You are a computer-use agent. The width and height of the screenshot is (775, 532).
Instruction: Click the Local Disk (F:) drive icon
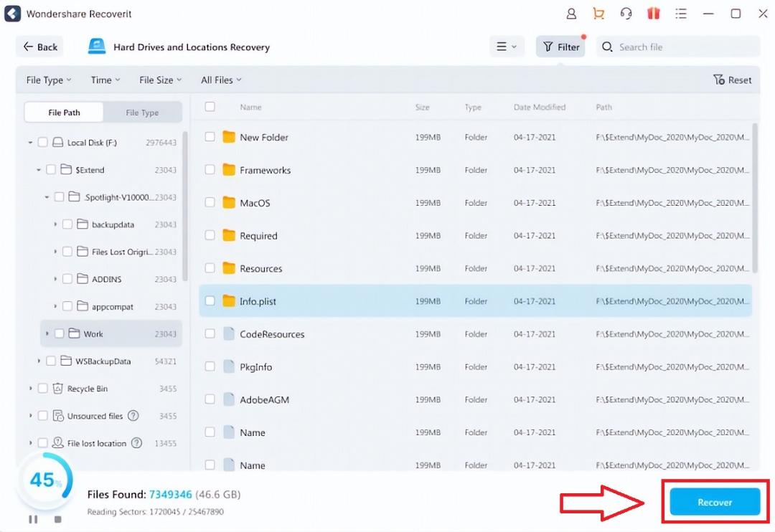[x=58, y=142]
